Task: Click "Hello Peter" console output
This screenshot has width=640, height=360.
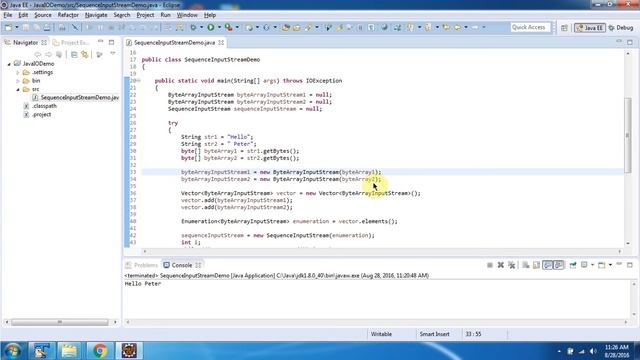Action: (x=143, y=284)
